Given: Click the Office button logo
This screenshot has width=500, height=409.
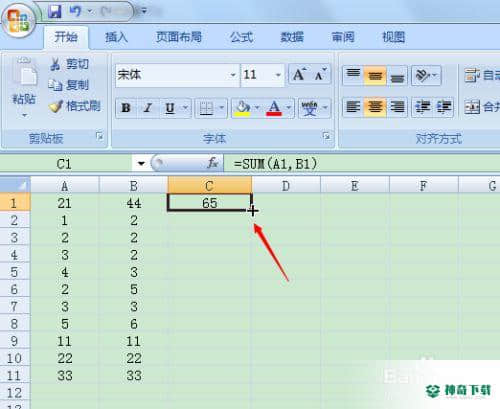Looking at the screenshot, I should [x=19, y=20].
